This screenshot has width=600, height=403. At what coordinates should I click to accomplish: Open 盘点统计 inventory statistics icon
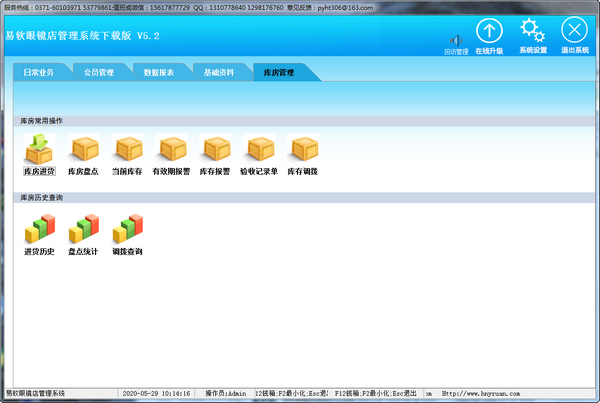pyautogui.click(x=83, y=230)
